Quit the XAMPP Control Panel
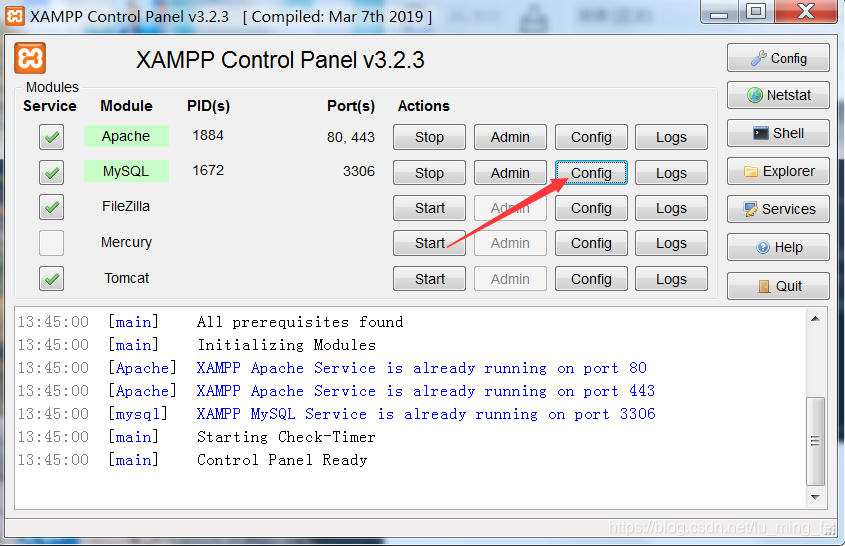The image size is (845, 546). pyautogui.click(x=778, y=286)
